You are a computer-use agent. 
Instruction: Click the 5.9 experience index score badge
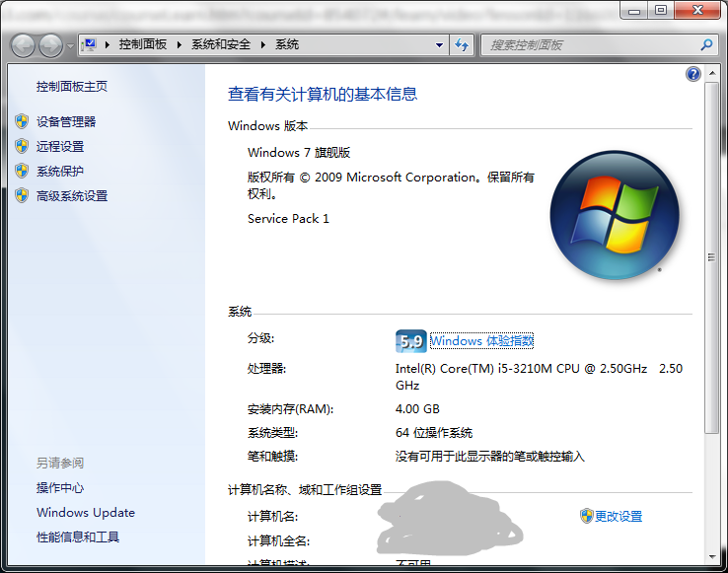pos(411,341)
